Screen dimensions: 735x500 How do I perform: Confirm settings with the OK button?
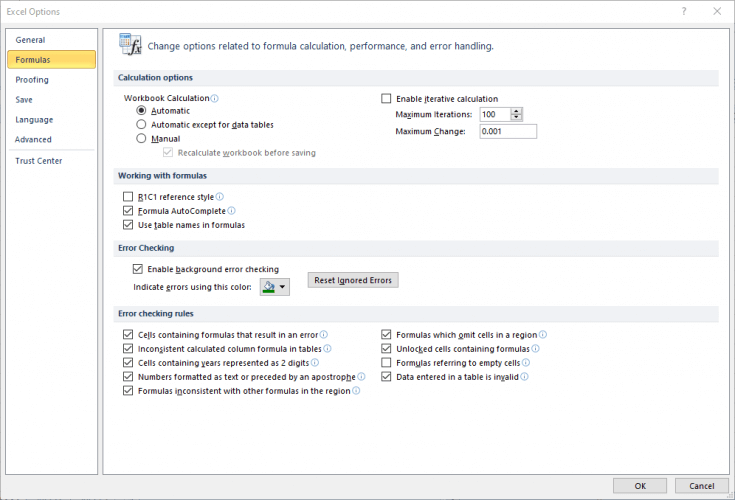[x=640, y=486]
